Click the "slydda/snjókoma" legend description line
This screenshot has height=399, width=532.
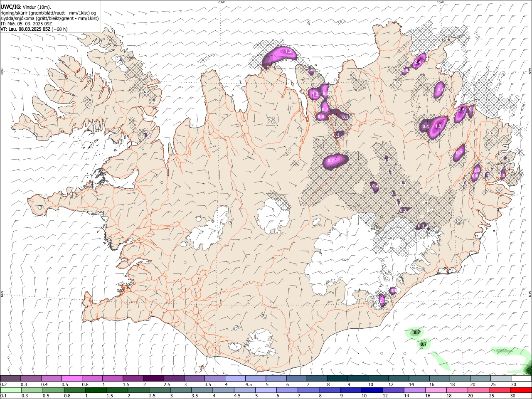click(49, 18)
